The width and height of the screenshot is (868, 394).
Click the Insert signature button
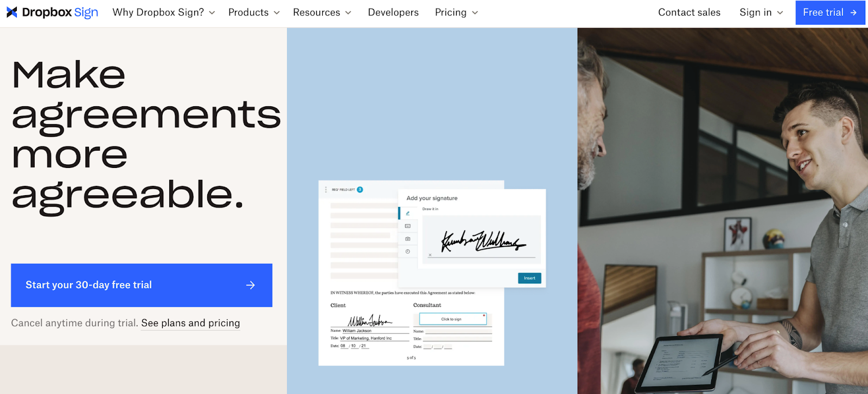coord(529,278)
